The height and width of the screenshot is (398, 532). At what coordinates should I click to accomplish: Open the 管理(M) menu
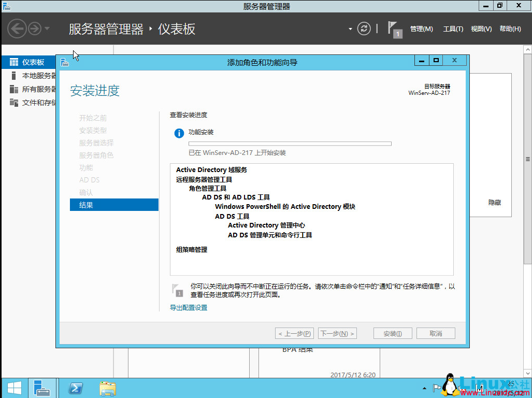422,29
